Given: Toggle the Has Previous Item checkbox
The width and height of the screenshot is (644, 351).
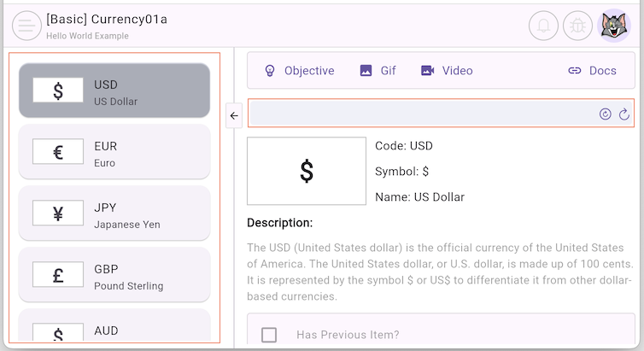Looking at the screenshot, I should 269,335.
